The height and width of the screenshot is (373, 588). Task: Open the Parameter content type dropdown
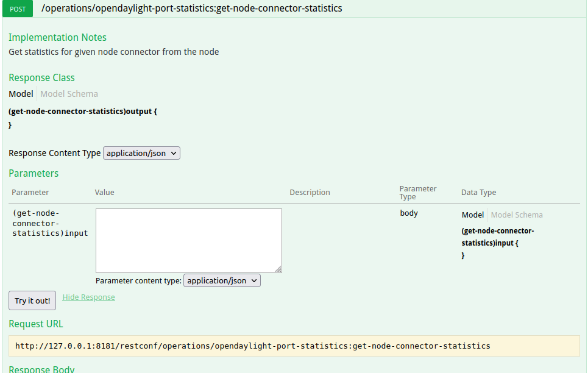pyautogui.click(x=222, y=280)
